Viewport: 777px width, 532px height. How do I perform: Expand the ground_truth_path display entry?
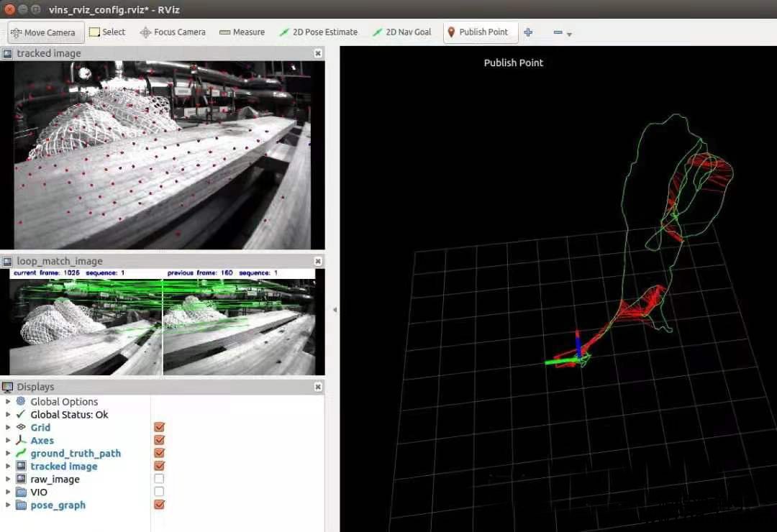coord(8,453)
